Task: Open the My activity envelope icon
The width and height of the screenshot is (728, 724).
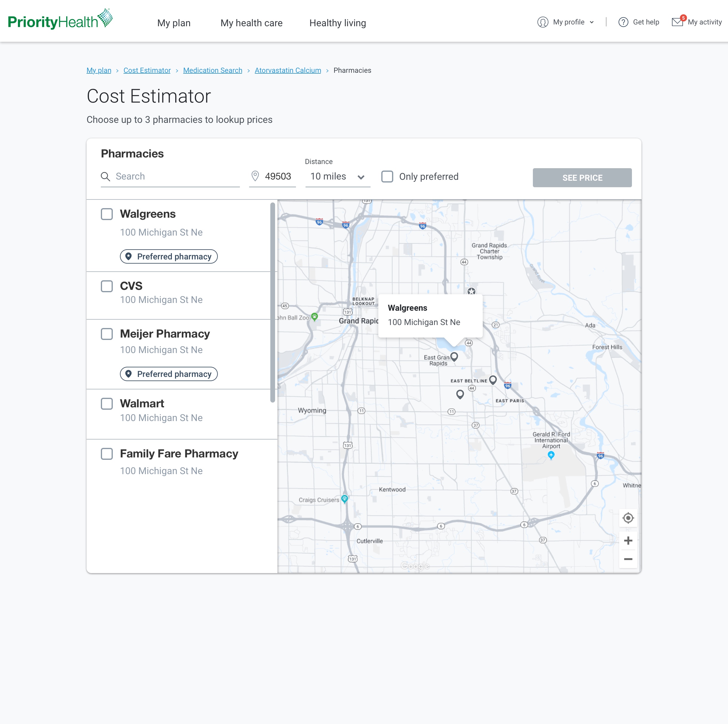Action: click(x=678, y=22)
